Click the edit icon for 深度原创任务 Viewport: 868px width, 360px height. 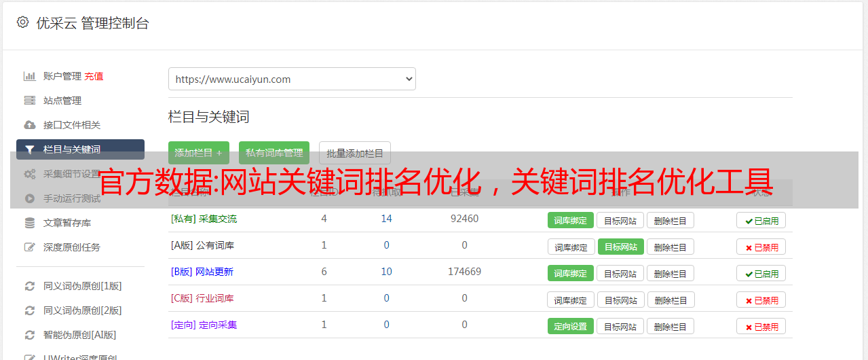pos(30,247)
